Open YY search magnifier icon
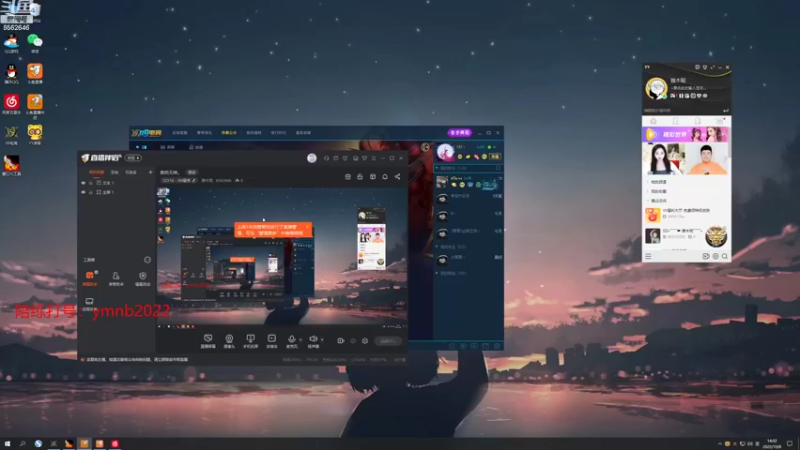This screenshot has width=800, height=450. [x=724, y=256]
